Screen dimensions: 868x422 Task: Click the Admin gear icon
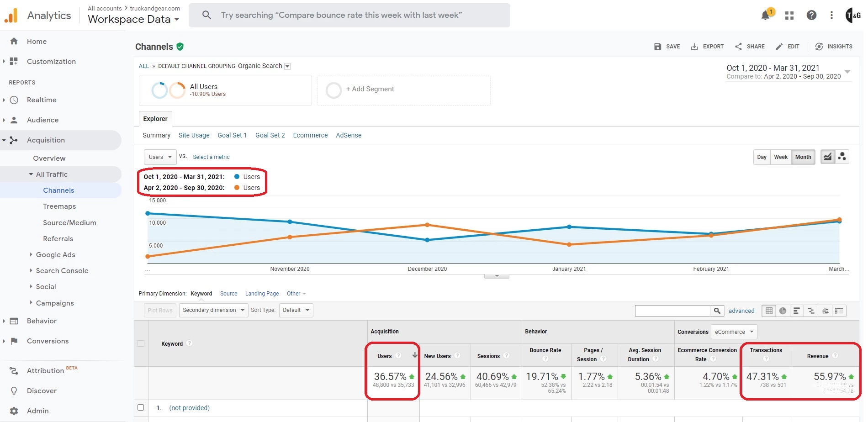click(x=14, y=411)
